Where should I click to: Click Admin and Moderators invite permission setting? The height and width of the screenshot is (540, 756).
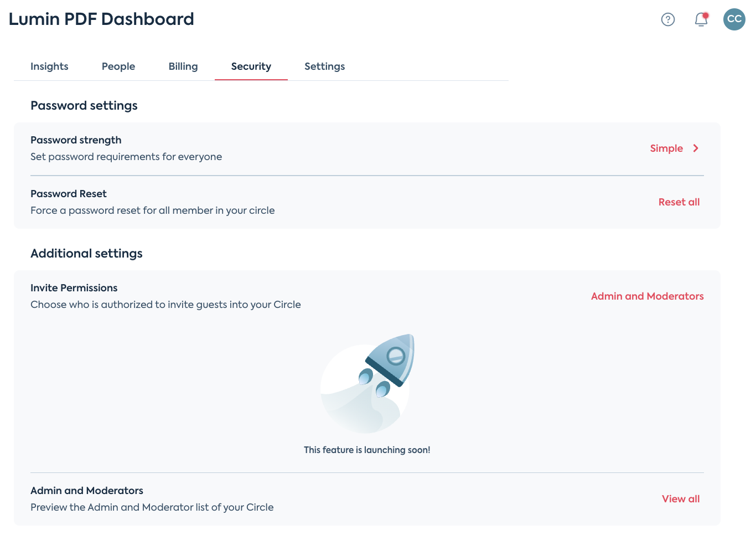[x=647, y=296]
